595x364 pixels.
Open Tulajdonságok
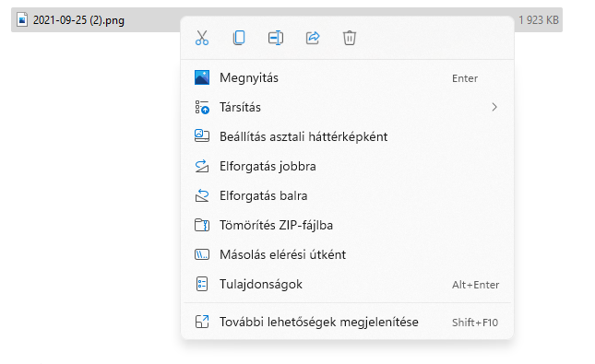[x=347, y=284]
